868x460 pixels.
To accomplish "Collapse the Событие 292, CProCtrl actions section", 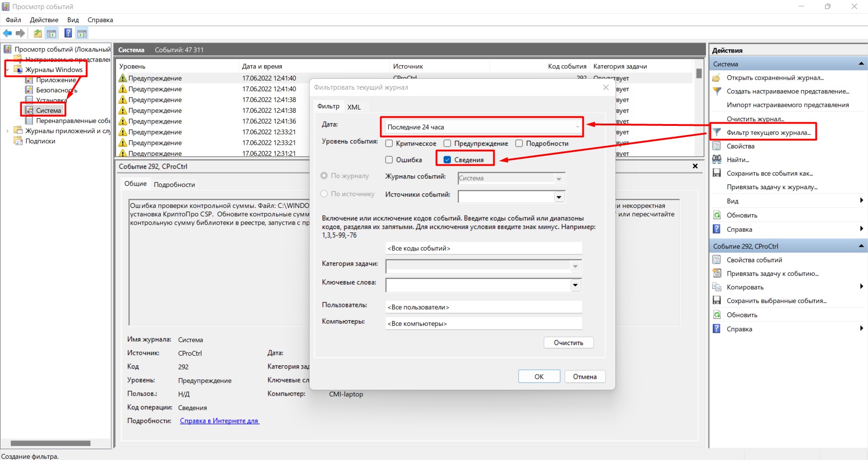I will 861,246.
